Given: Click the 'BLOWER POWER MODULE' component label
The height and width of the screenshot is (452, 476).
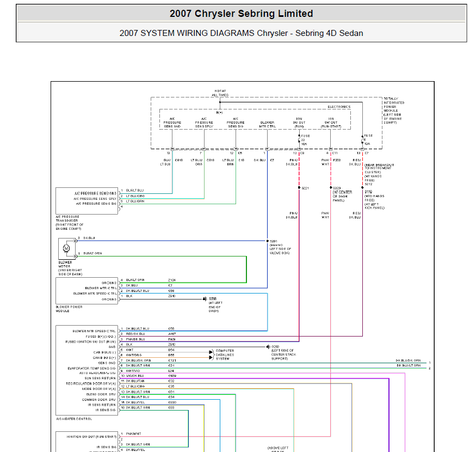Looking at the screenshot, I should [x=69, y=309].
